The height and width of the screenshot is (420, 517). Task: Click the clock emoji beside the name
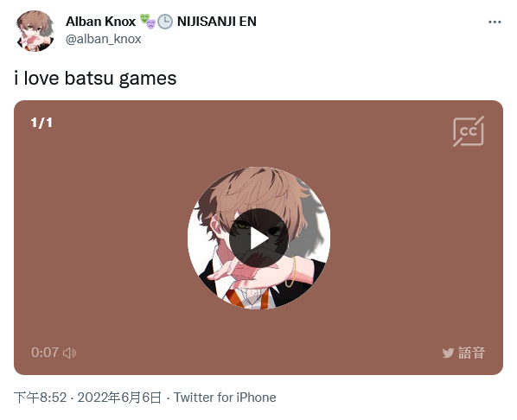tap(165, 22)
